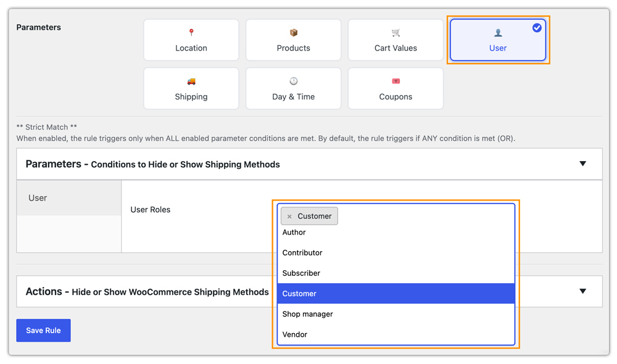Select the Location parameter card

point(191,40)
